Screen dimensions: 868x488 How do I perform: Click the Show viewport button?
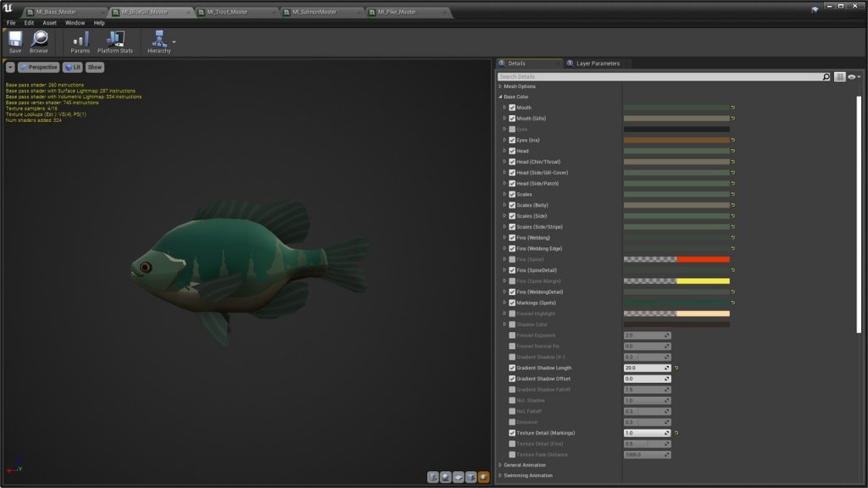pos(95,67)
